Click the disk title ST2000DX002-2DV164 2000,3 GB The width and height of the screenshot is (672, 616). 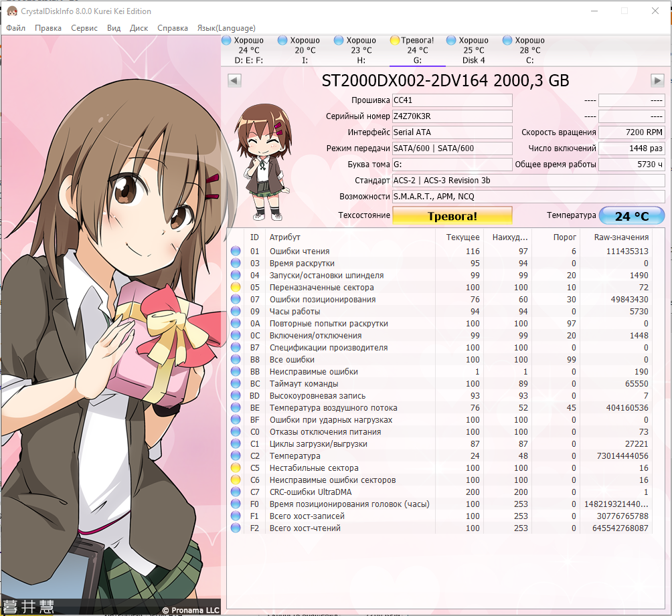445,80
